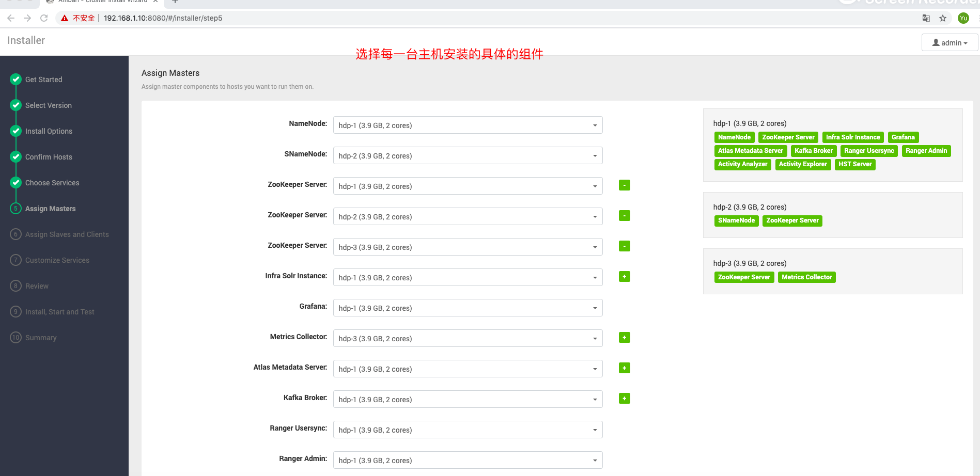The width and height of the screenshot is (980, 476).
Task: Remove the hdp-2 ZooKeeper Server with minus button
Action: coord(624,216)
